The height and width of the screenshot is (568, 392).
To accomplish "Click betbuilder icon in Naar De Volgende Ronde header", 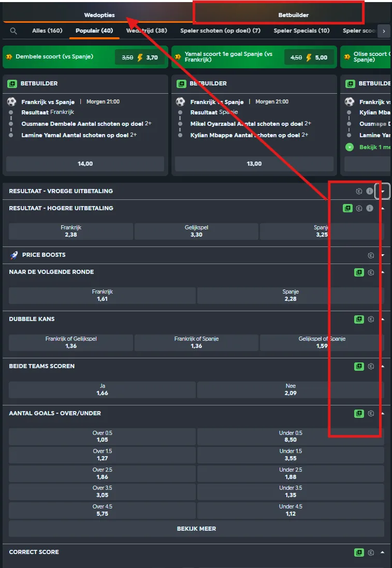I will (x=359, y=272).
